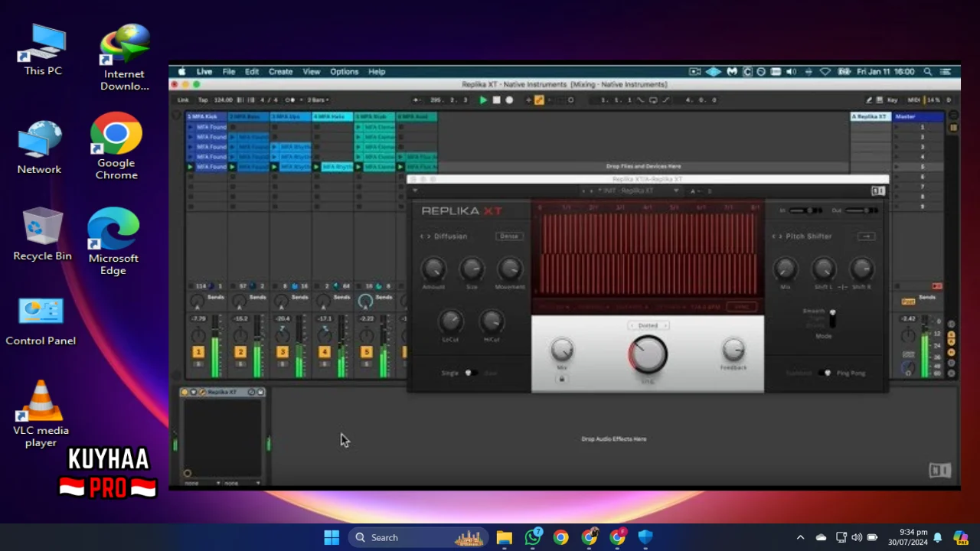Image resolution: width=980 pixels, height=551 pixels.
Task: Toggle the orange automation arm button
Action: (x=539, y=99)
